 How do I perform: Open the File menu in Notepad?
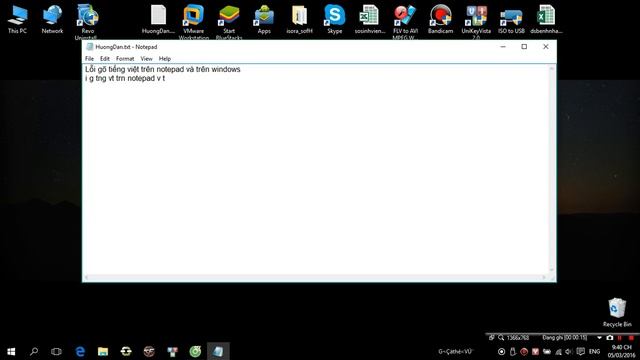coord(89,59)
